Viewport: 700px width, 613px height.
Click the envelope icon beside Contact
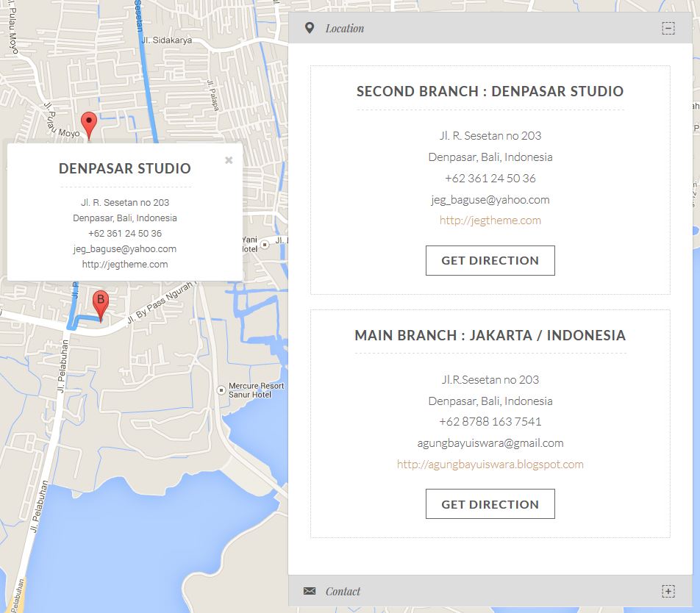310,591
